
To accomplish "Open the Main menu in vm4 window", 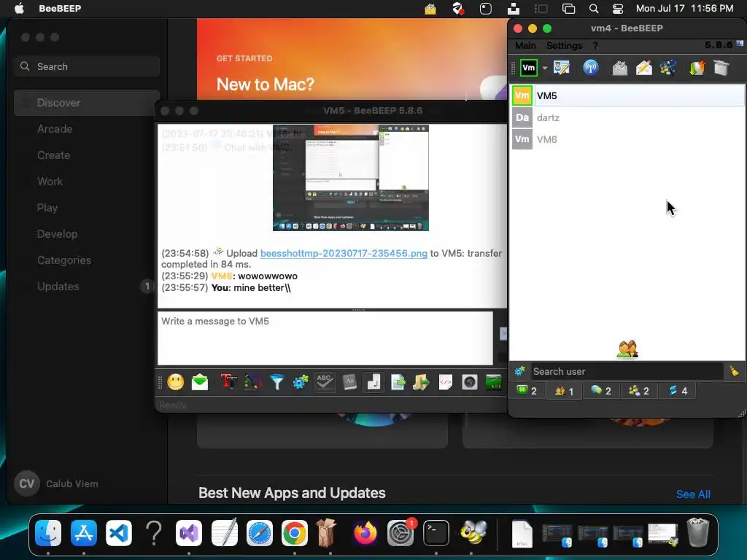I will pos(525,46).
